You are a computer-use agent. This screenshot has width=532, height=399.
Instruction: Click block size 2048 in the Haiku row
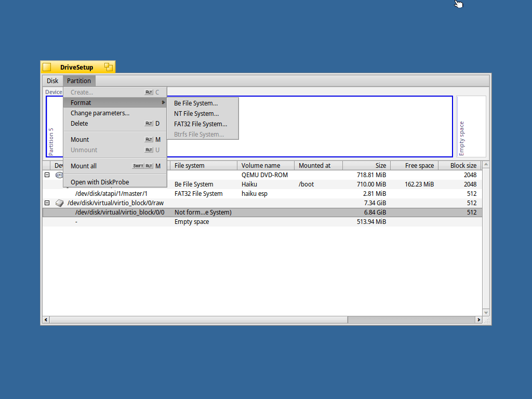point(470,184)
